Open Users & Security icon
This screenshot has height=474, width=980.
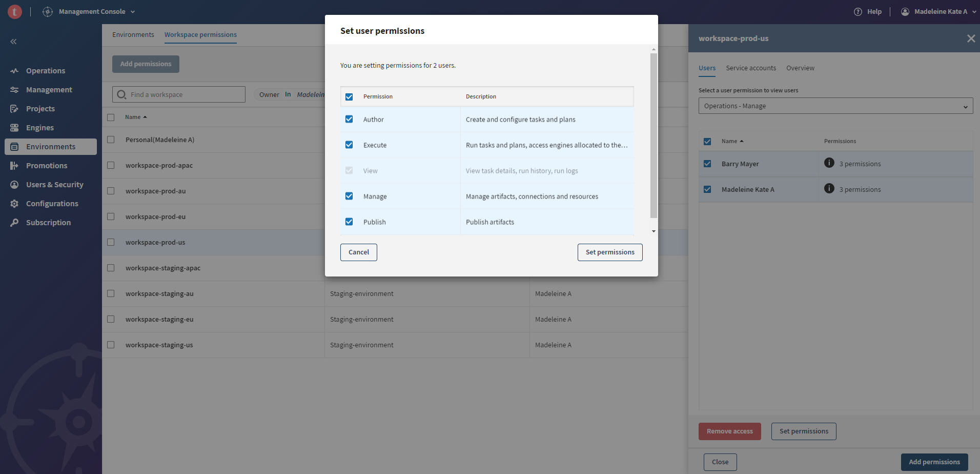[14, 185]
